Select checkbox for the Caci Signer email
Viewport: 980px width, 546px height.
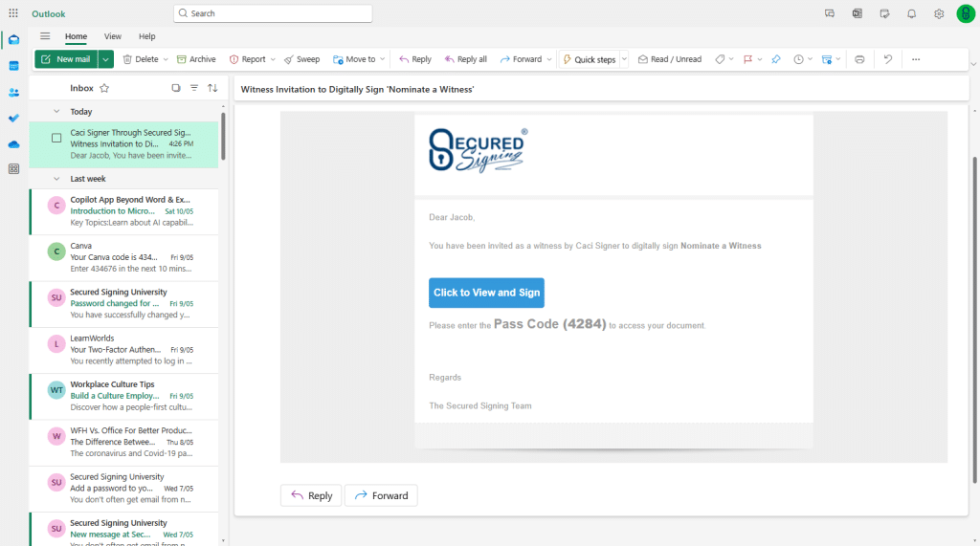56,138
